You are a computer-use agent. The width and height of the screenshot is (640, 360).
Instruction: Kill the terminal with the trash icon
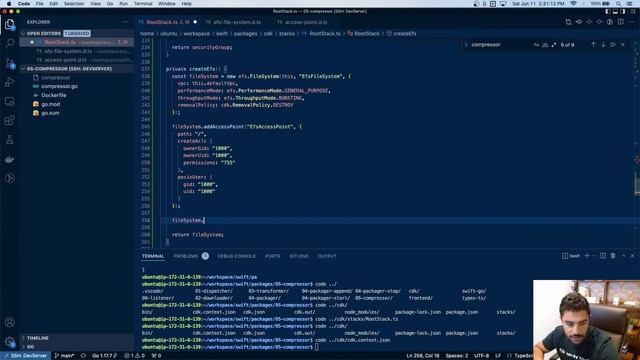(x=613, y=256)
